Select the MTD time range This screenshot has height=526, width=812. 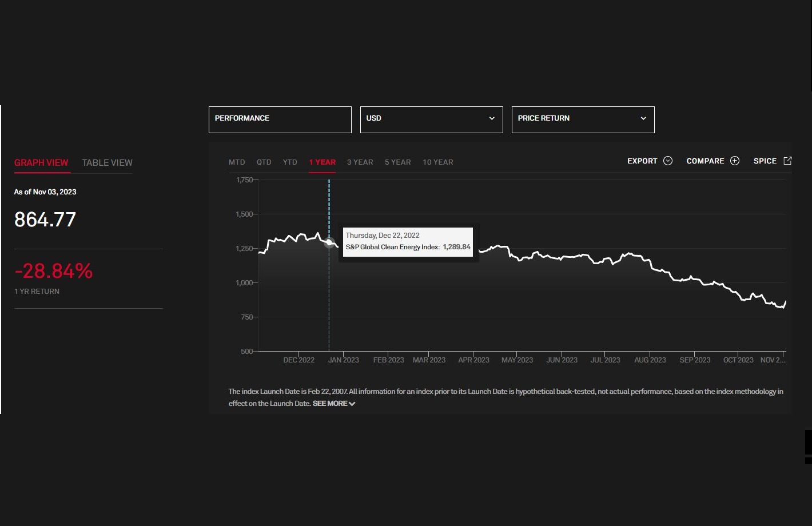(x=237, y=162)
